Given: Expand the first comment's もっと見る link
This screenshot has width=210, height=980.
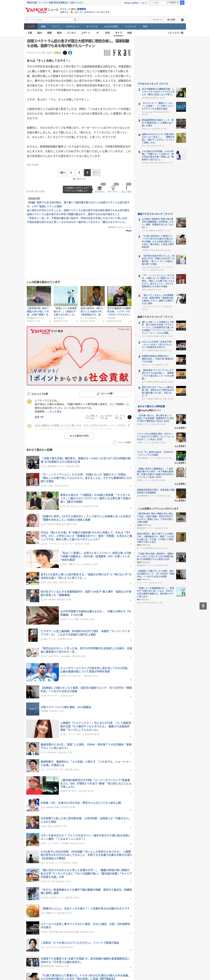Looking at the screenshot, I should pyautogui.click(x=56, y=412).
